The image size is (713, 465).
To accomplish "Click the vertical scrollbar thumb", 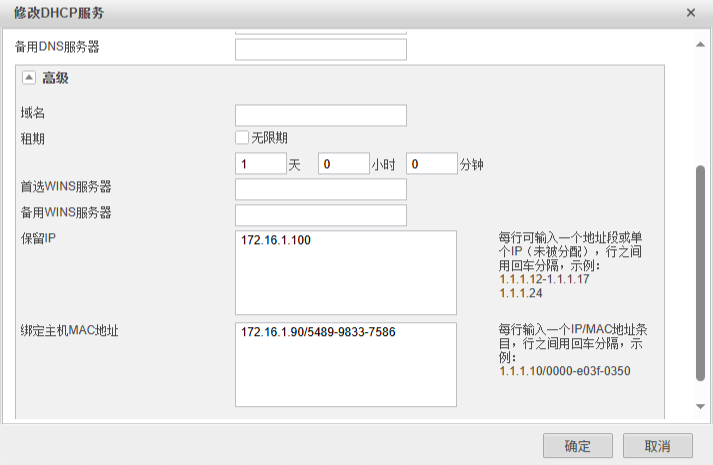I will click(x=700, y=273).
